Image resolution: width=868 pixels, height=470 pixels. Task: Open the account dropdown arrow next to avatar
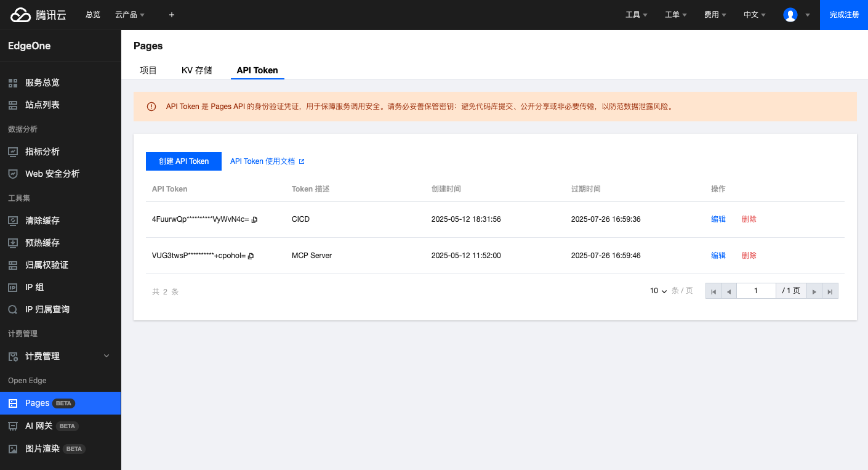tap(807, 15)
